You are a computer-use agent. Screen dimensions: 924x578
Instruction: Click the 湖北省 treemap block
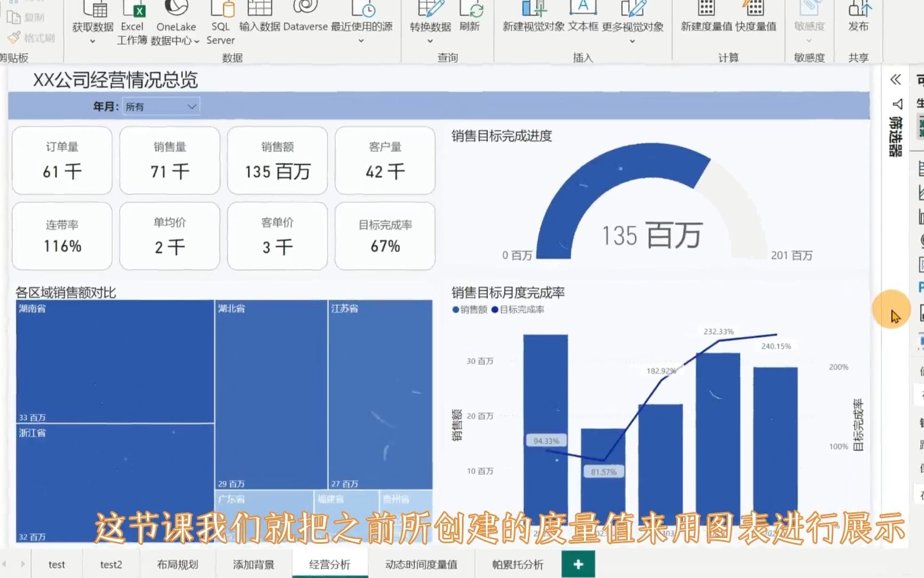coord(271,395)
